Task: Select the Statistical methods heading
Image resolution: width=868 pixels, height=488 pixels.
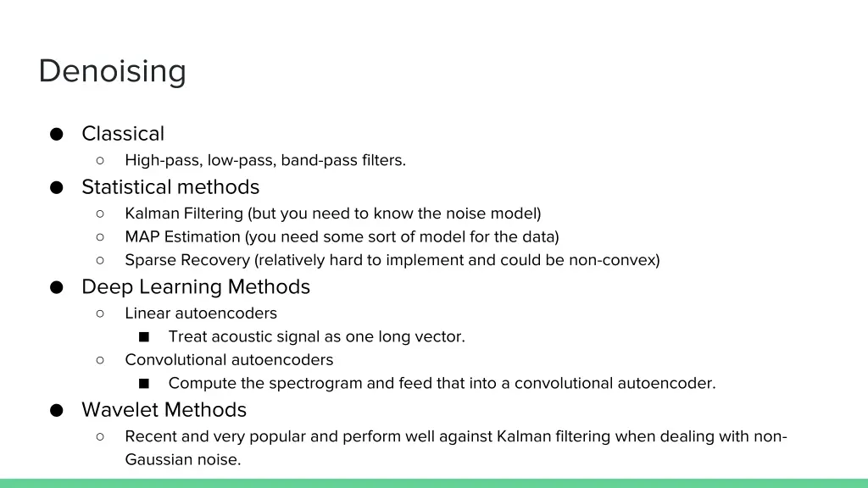Action: click(x=170, y=187)
